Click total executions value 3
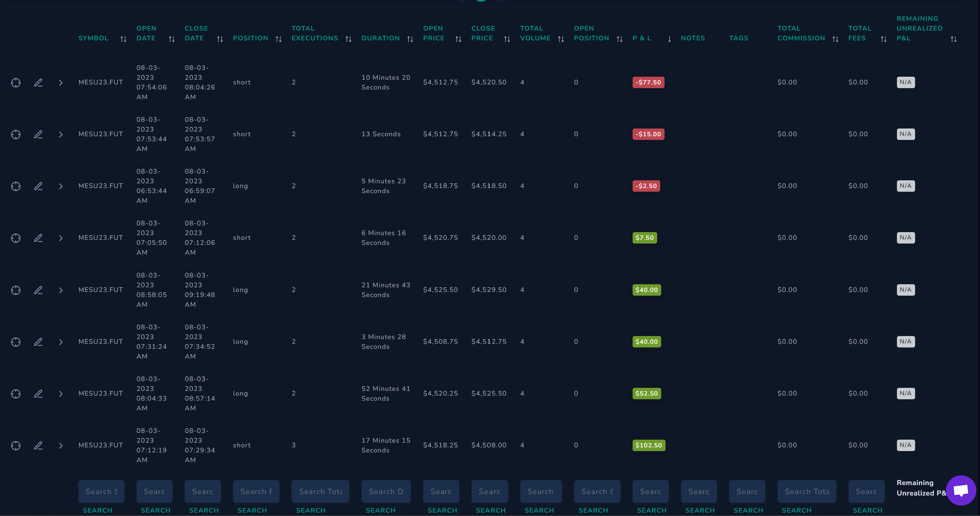Viewport: 980px width, 516px height. (294, 445)
